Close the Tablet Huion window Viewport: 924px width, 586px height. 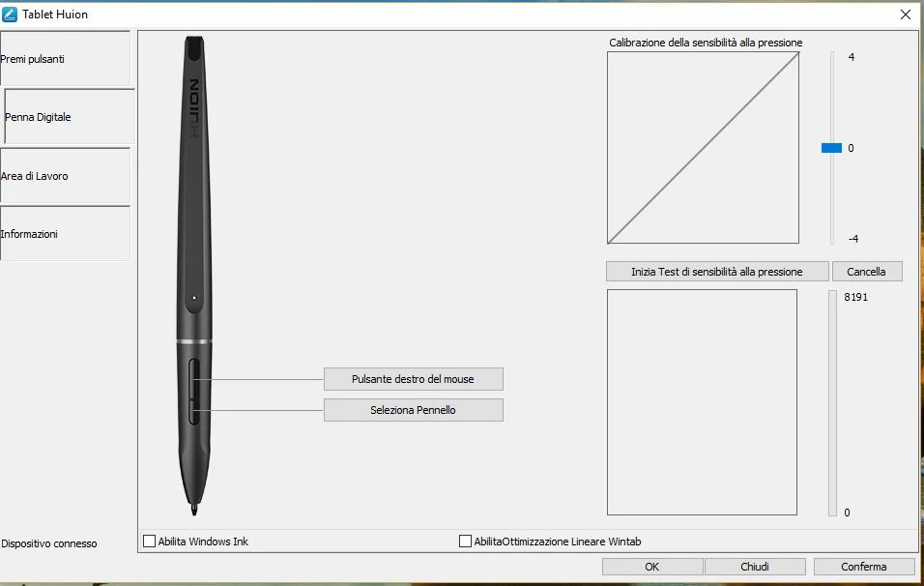[x=906, y=15]
